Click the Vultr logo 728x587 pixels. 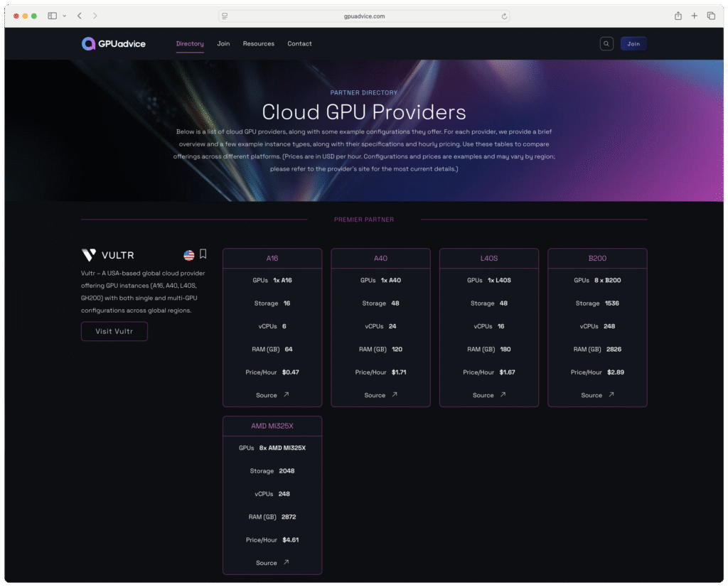[x=108, y=254]
